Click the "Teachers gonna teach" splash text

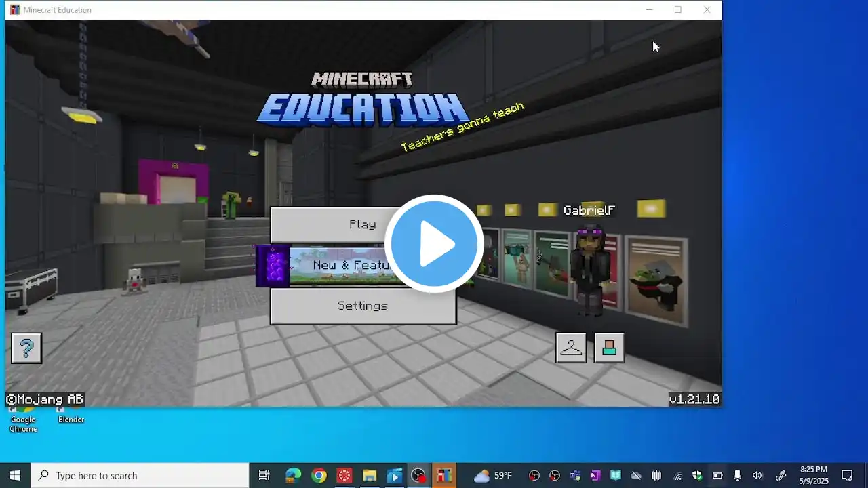coord(462,127)
